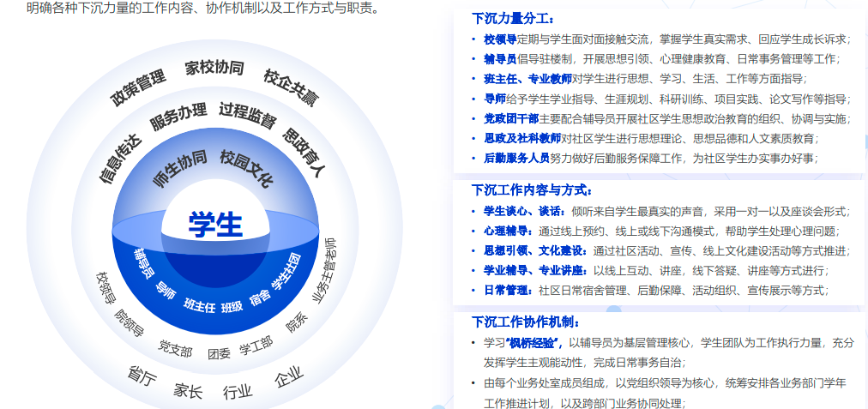
Task: Click the 师生协同 label
Action: point(180,168)
